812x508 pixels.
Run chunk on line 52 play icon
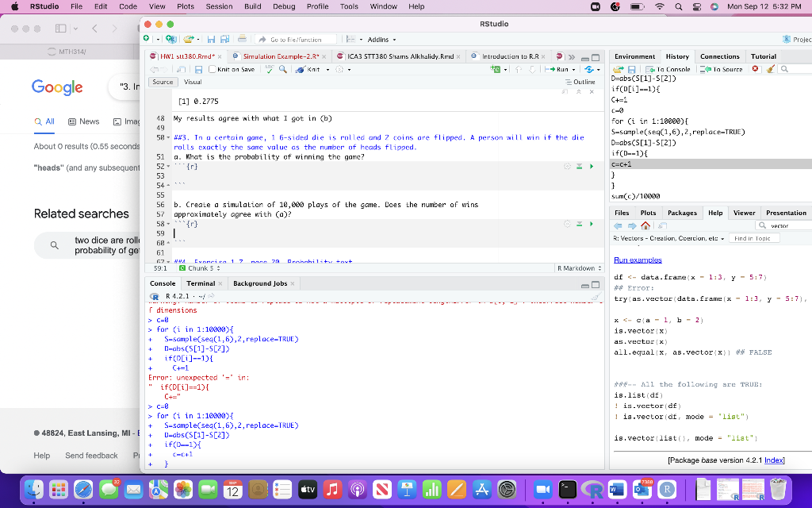point(592,167)
